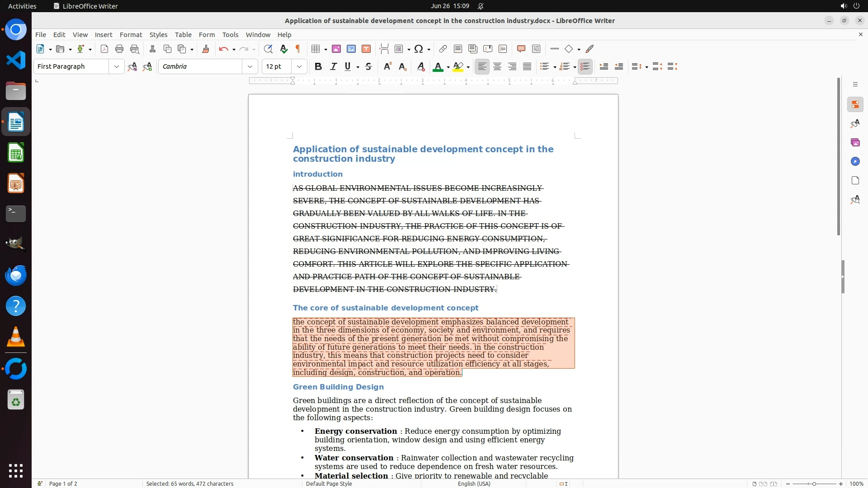Expand the paragraph style dropdown
The width and height of the screenshot is (868, 488).
116,67
